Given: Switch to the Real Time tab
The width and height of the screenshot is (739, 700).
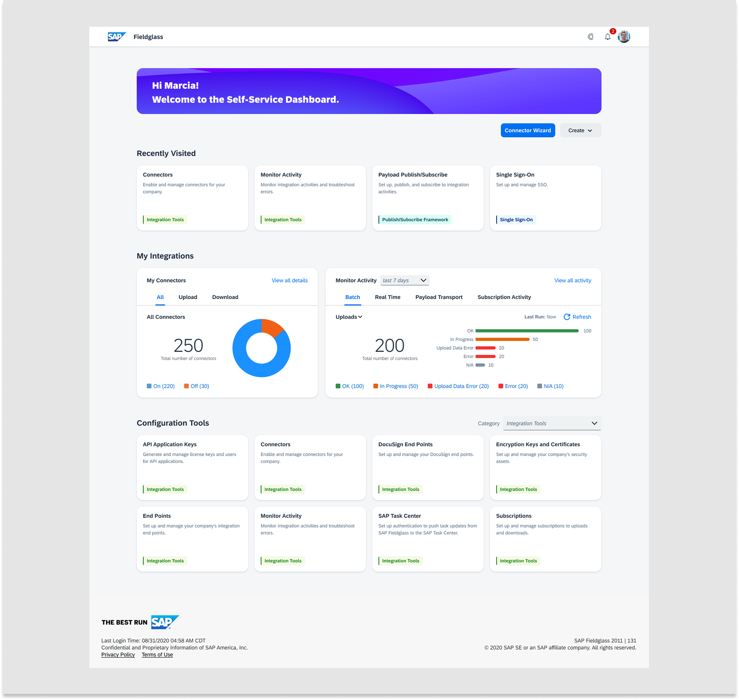Looking at the screenshot, I should pos(387,297).
